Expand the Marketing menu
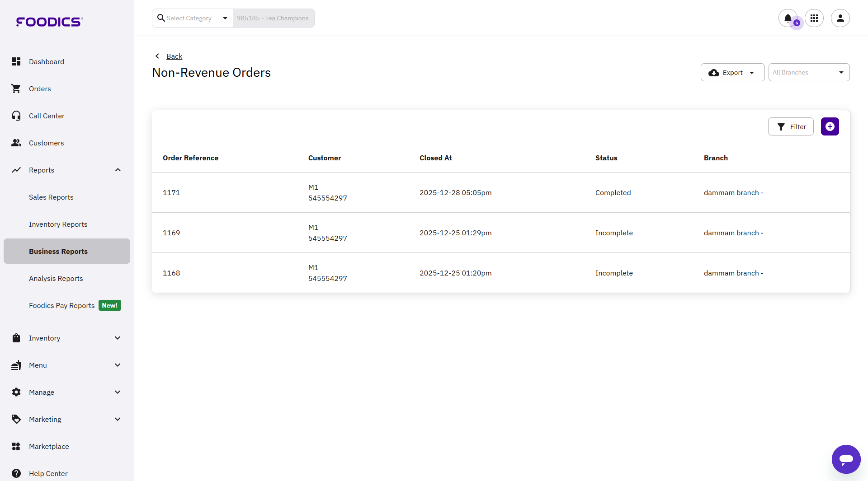The width and height of the screenshot is (868, 481). (118, 420)
